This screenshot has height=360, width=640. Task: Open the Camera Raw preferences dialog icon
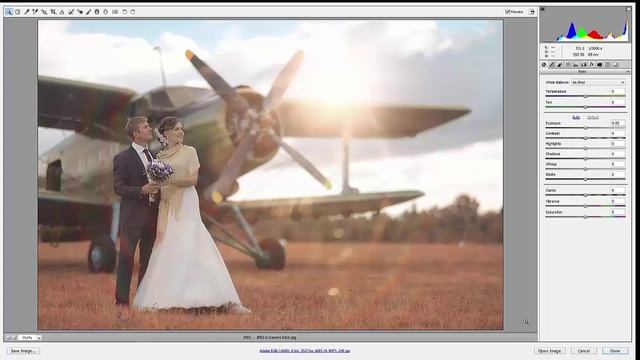pyautogui.click(x=115, y=12)
